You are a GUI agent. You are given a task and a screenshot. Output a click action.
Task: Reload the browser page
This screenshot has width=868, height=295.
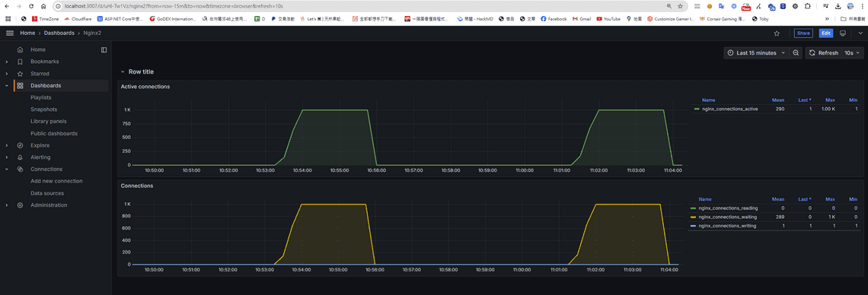[x=31, y=6]
